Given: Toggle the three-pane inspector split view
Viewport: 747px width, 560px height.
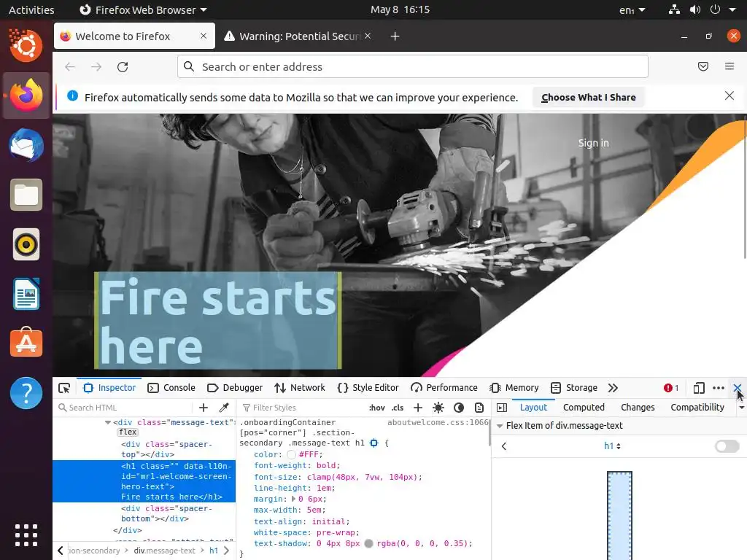Looking at the screenshot, I should (x=502, y=408).
